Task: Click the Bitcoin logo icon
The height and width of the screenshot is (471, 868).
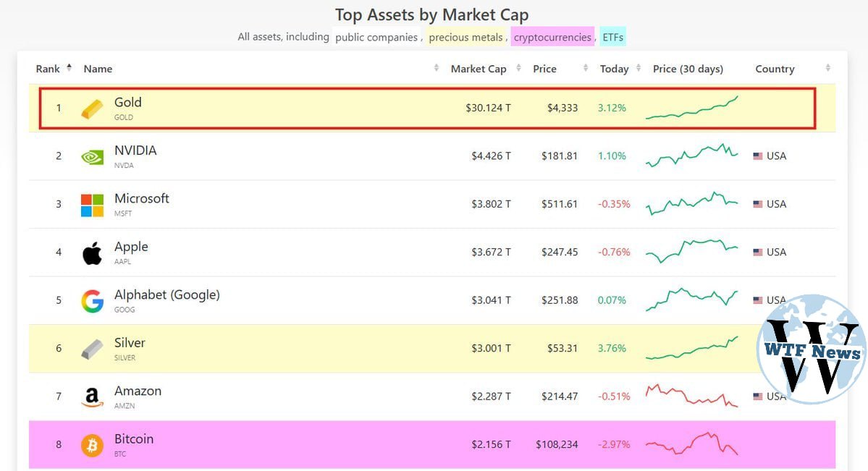Action: [92, 445]
